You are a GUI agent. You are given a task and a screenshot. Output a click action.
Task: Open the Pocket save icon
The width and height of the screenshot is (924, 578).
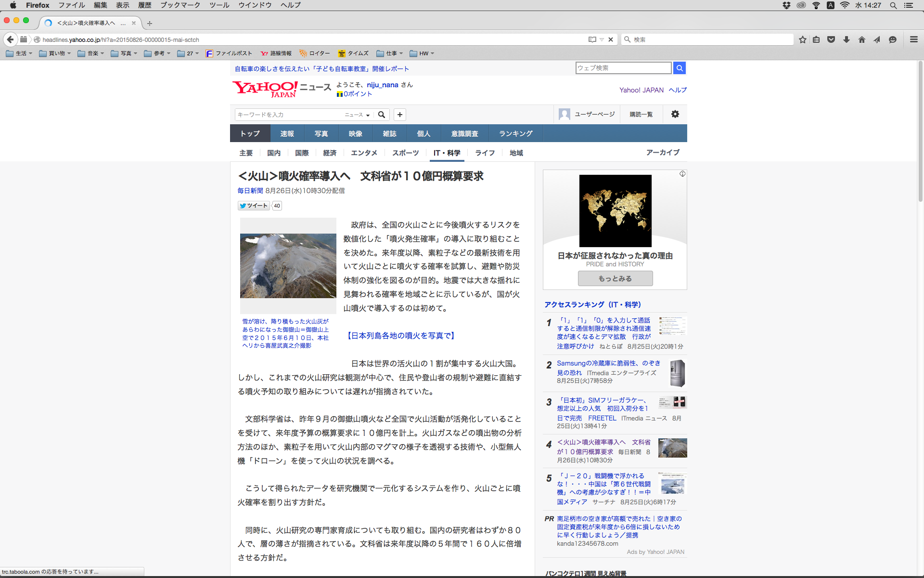(831, 39)
